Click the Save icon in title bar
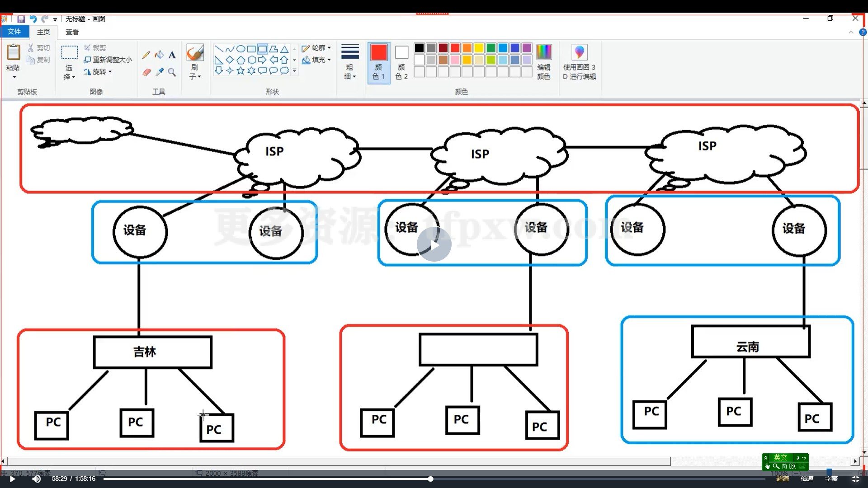Viewport: 868px width, 488px height. pos(21,19)
